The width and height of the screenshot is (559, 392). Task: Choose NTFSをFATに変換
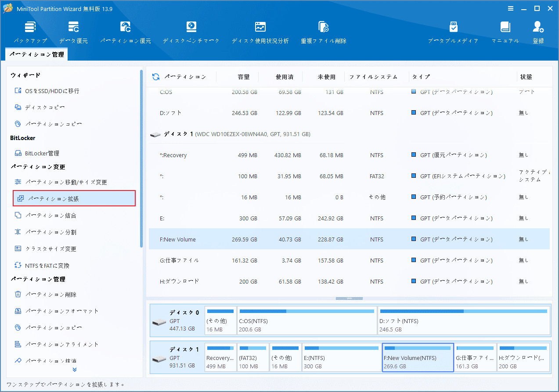[x=42, y=266]
